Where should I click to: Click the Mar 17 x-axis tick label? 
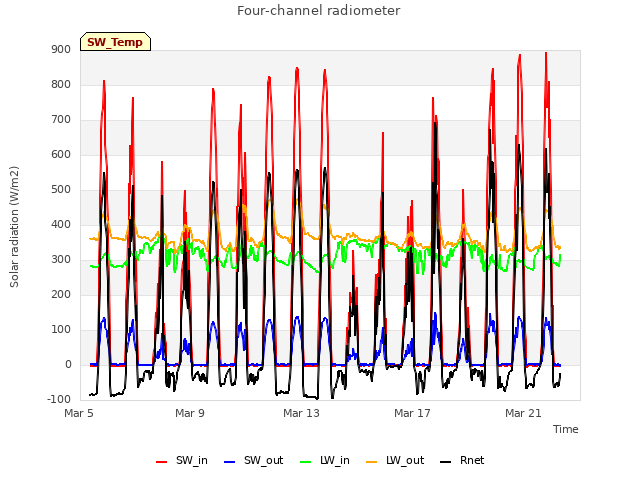click(412, 413)
